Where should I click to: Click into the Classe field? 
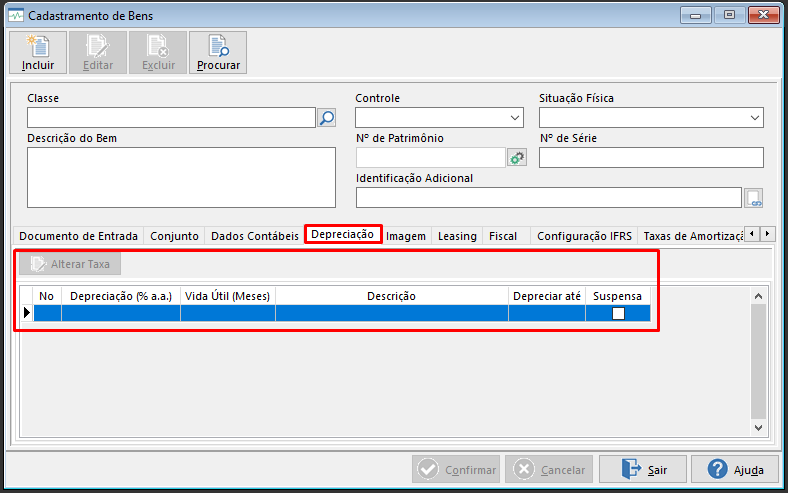171,118
